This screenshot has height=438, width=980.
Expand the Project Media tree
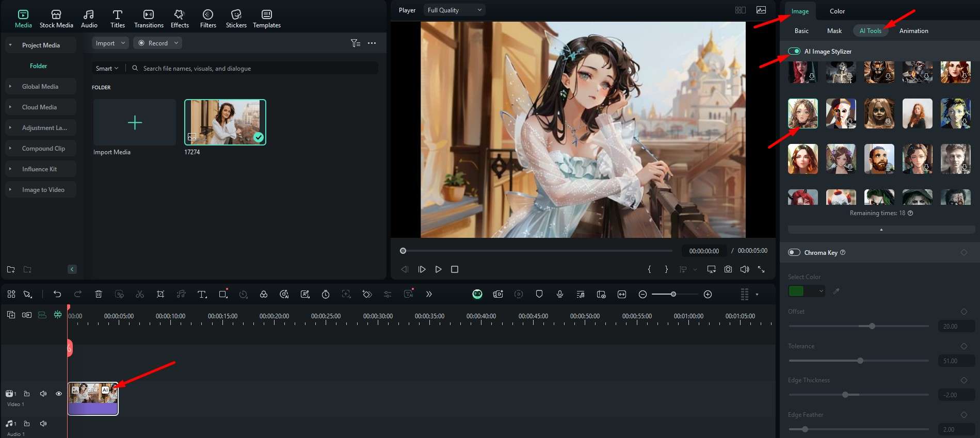(x=10, y=45)
